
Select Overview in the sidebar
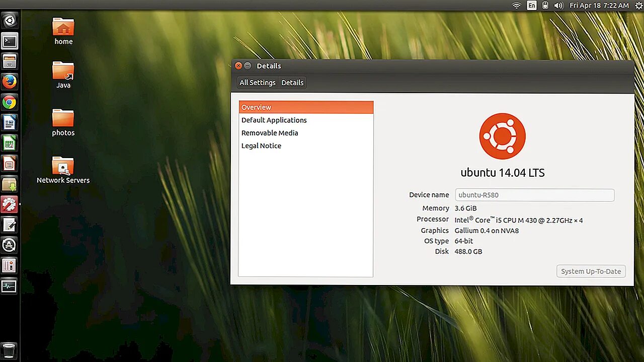(306, 107)
